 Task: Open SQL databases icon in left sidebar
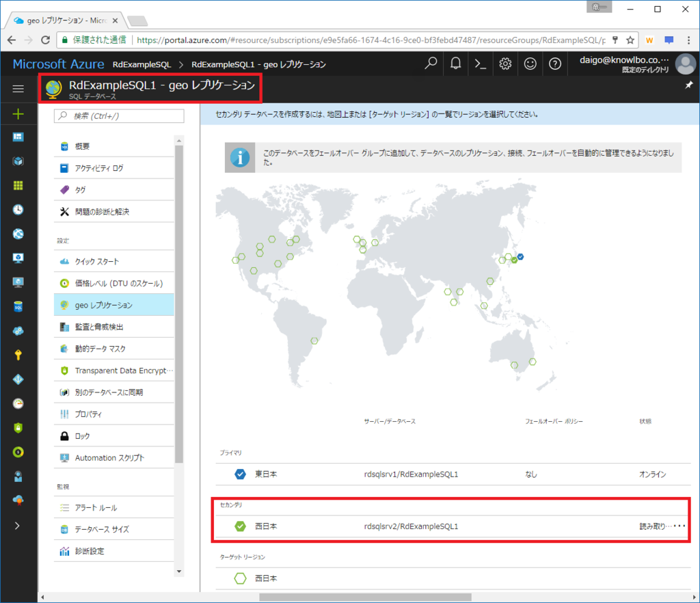click(x=18, y=307)
